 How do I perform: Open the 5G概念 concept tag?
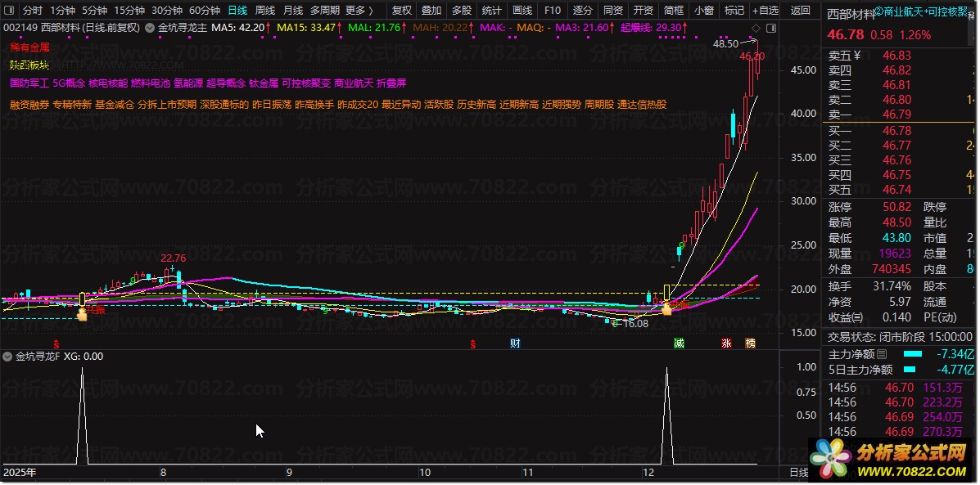pyautogui.click(x=69, y=83)
